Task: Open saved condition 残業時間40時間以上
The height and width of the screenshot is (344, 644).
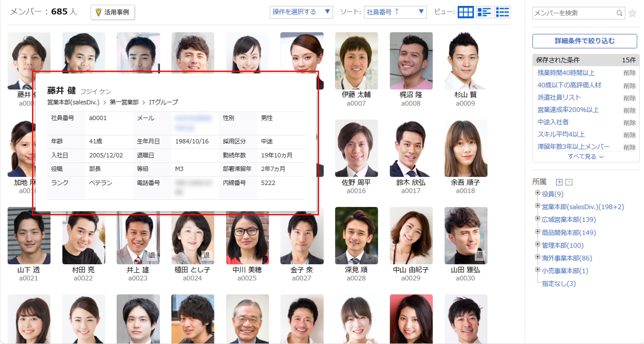Action: (x=566, y=73)
